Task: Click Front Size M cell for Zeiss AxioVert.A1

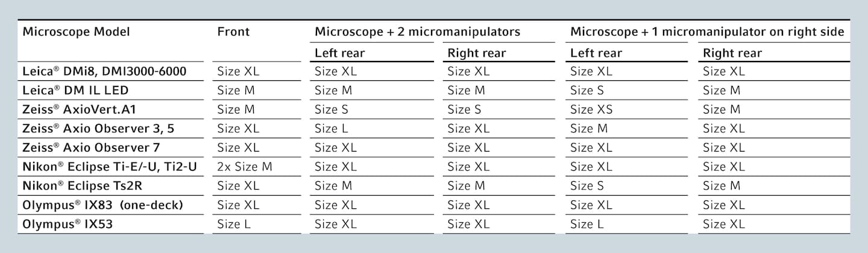Action: tap(236, 109)
